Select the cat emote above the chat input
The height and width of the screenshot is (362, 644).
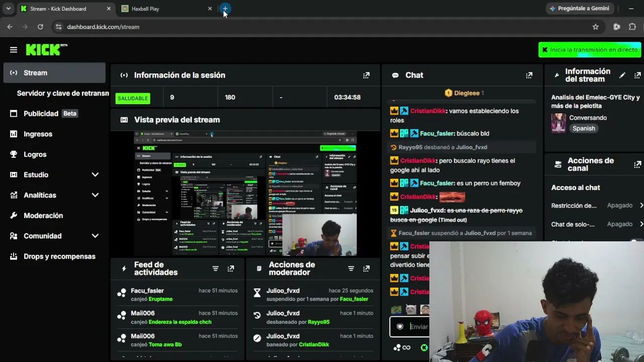pyautogui.click(x=411, y=309)
